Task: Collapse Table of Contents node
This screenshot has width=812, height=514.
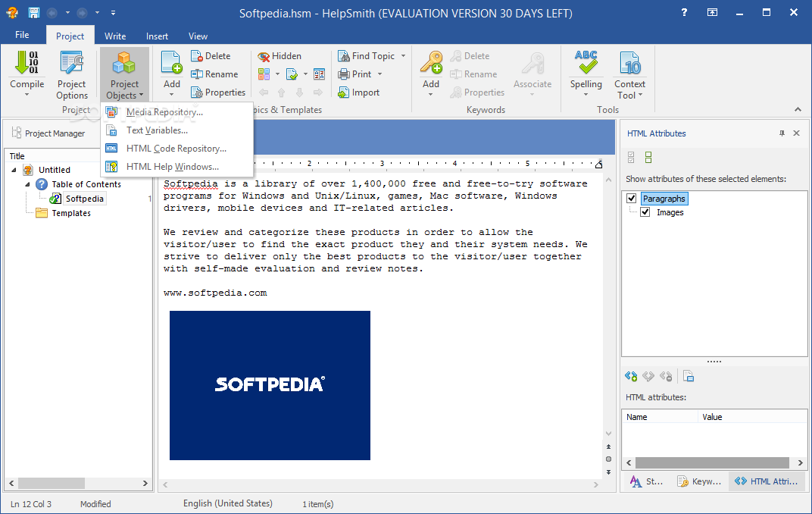Action: click(27, 184)
